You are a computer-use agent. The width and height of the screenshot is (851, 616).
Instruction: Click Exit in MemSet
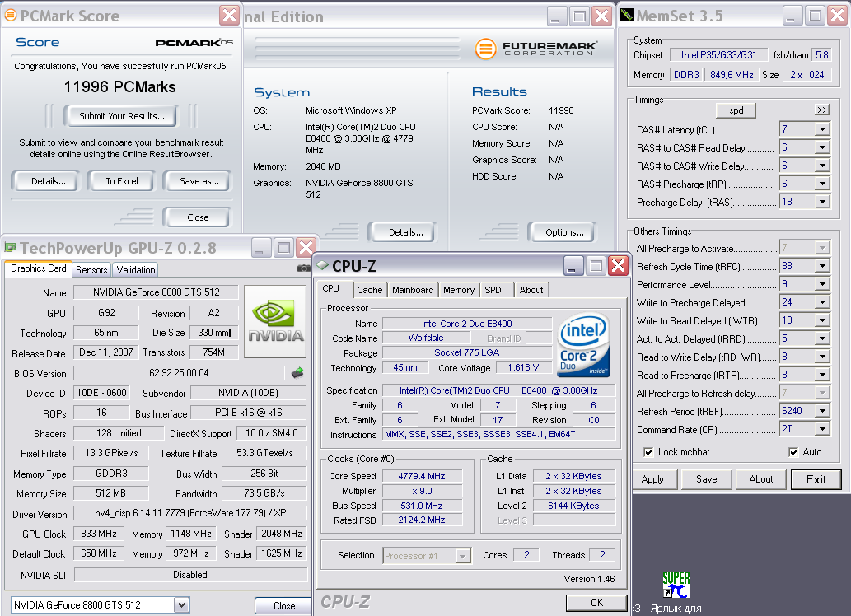(816, 479)
